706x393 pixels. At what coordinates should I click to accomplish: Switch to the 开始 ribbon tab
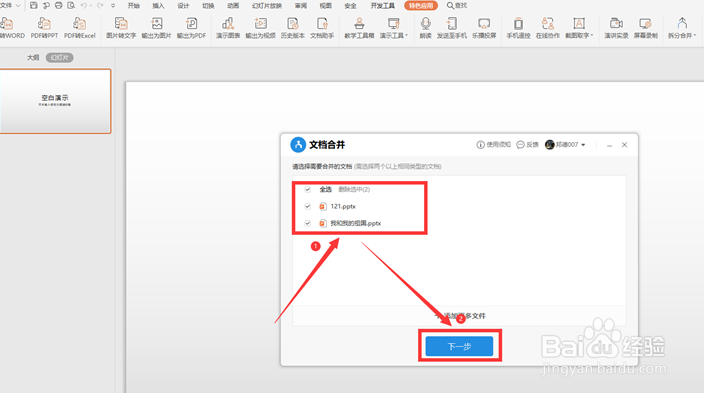[x=134, y=5]
